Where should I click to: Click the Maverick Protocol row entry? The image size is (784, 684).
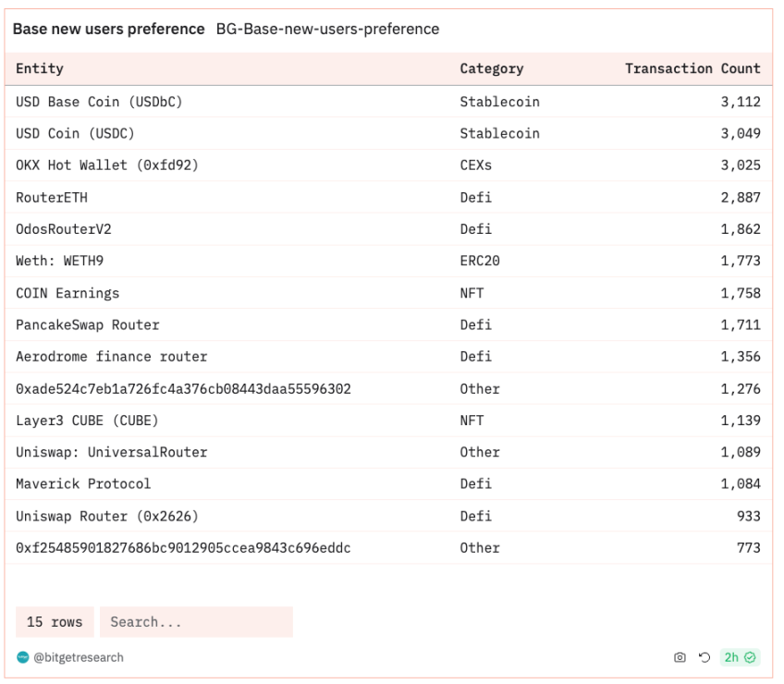(x=83, y=483)
